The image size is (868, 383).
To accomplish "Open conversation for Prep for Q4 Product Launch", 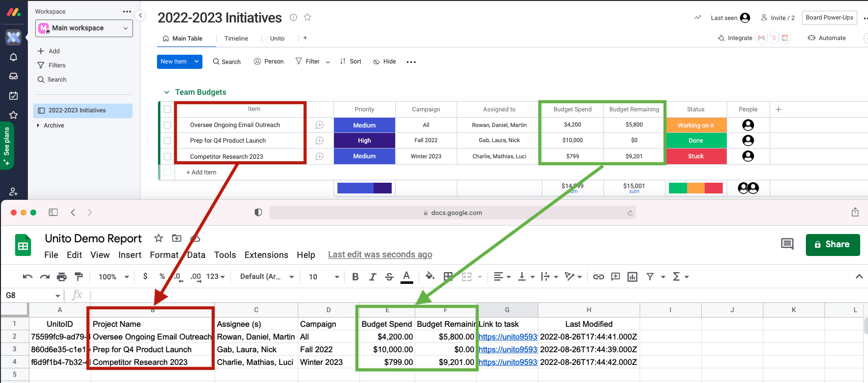I will click(319, 141).
